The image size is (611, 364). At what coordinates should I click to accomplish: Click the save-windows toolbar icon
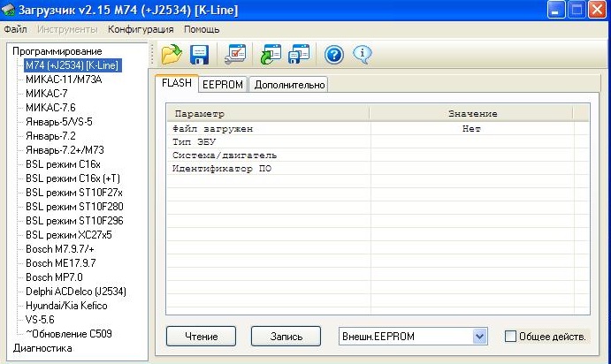299,54
